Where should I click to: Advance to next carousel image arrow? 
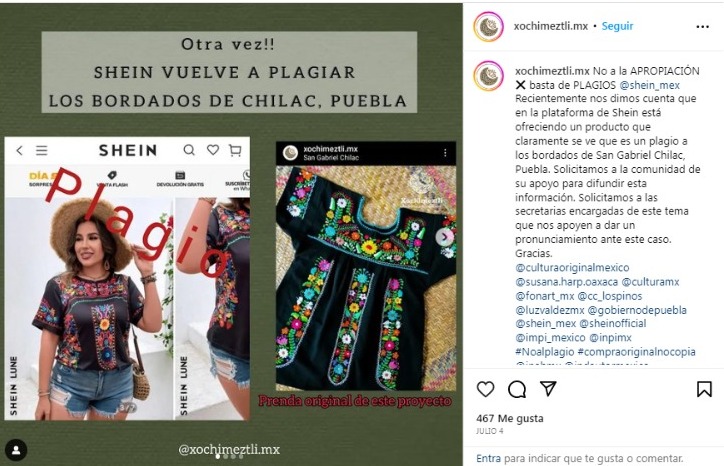tap(444, 237)
